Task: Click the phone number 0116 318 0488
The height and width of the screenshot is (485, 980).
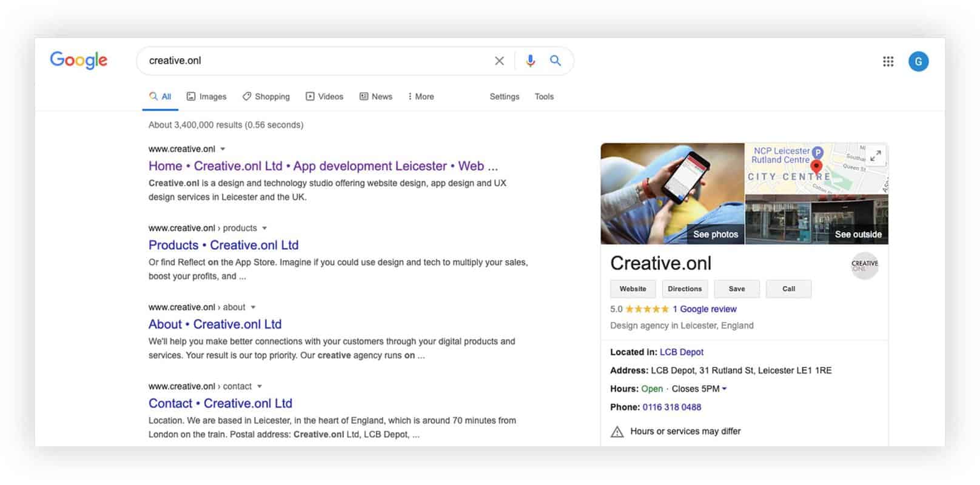Action: [x=672, y=407]
